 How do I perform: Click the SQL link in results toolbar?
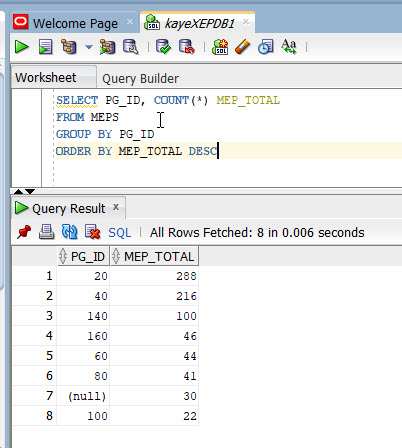click(120, 233)
